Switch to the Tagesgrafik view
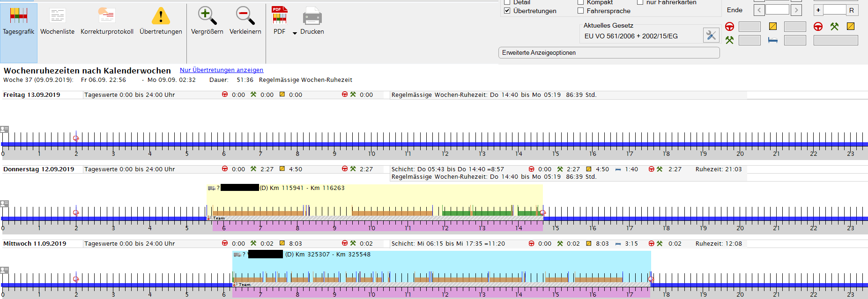 pos(18,21)
